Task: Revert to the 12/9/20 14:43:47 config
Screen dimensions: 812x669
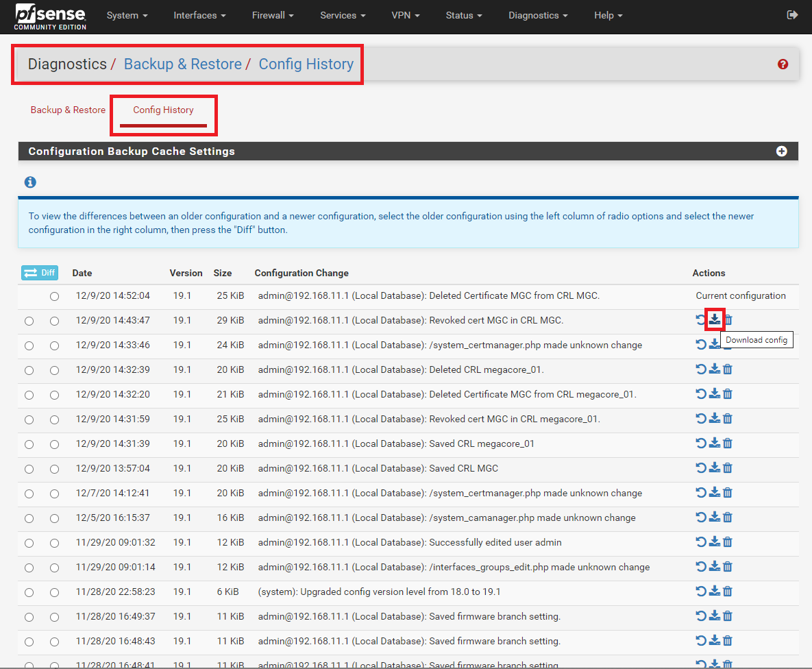Action: click(701, 319)
